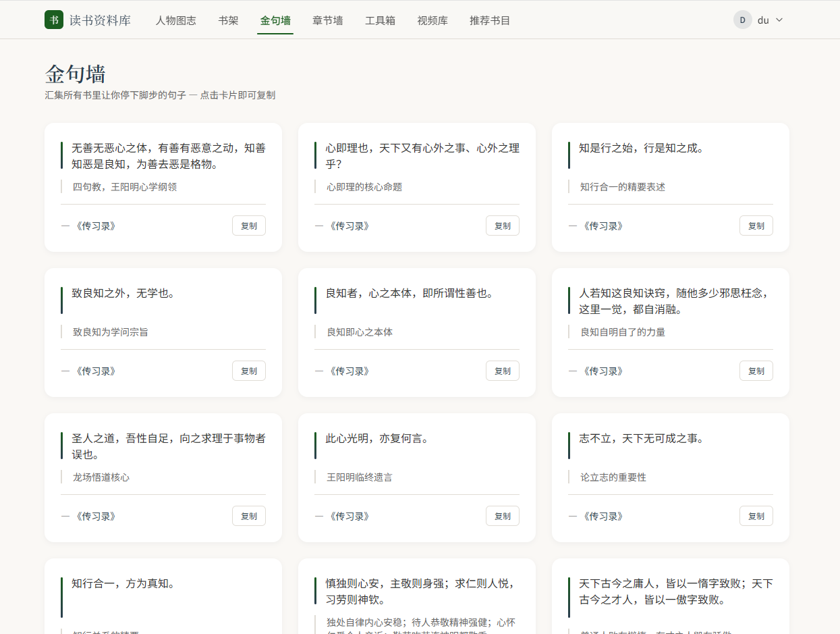Select the 金句墙 tab
Image resolution: width=840 pixels, height=634 pixels.
tap(275, 20)
